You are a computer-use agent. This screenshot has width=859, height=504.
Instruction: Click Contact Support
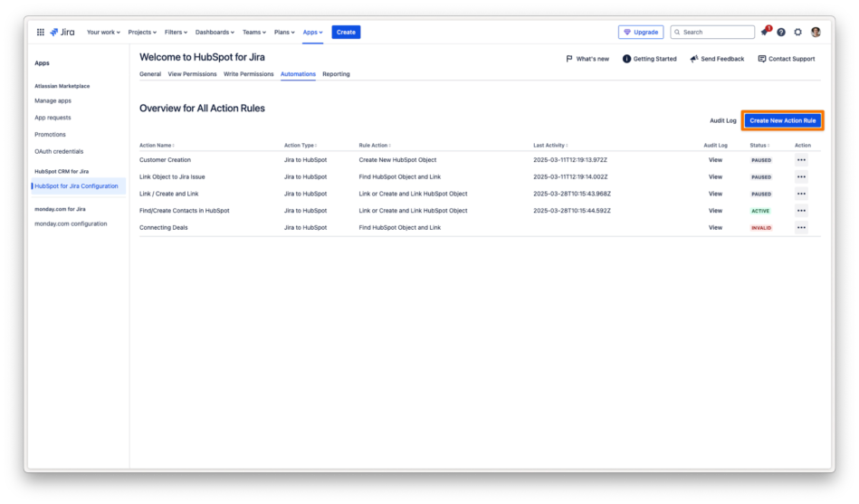(787, 59)
